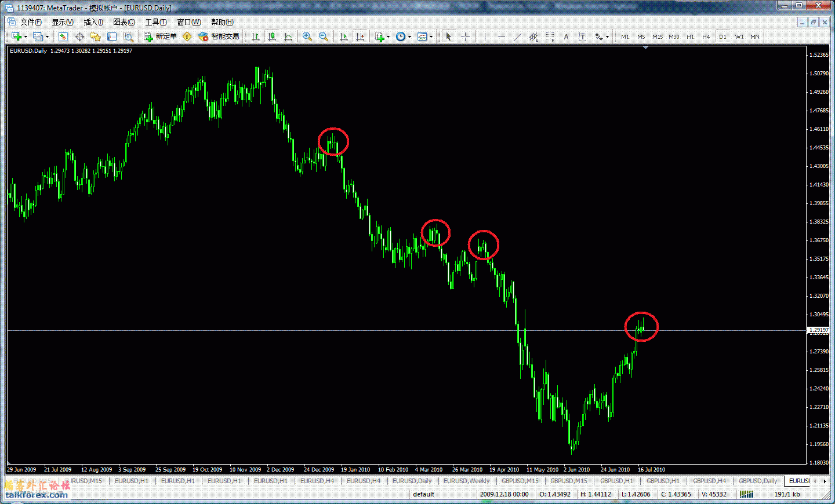835x504 pixels.
Task: Switch to the EURUSD,Weekly chart tab
Action: click(466, 481)
